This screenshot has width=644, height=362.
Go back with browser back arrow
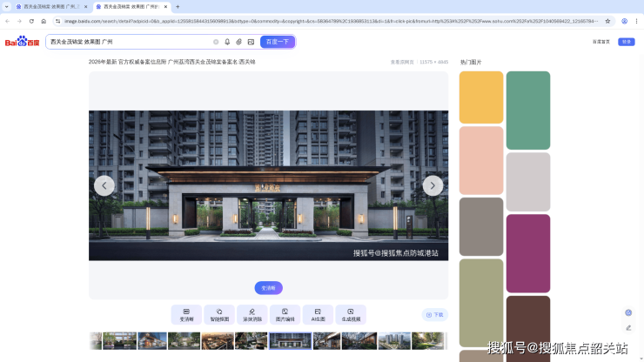[x=7, y=21]
